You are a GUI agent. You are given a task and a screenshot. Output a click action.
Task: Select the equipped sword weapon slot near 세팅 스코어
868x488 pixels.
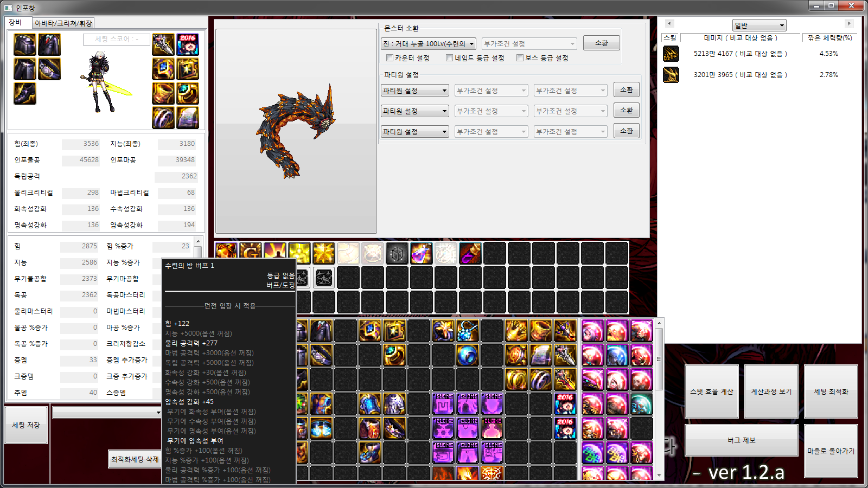point(163,44)
